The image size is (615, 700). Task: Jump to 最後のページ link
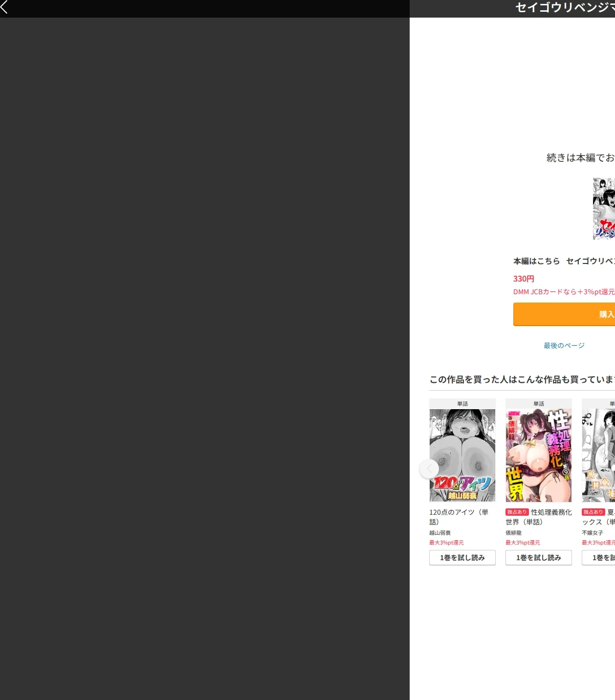point(564,346)
